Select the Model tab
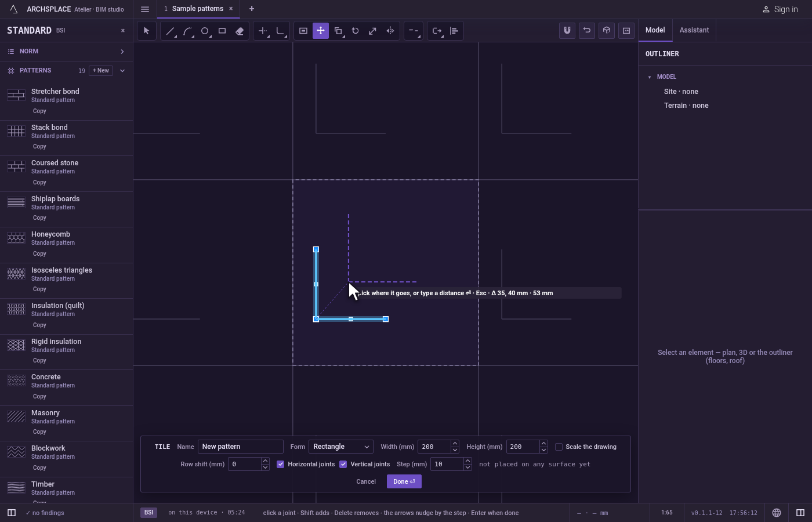 point(655,30)
